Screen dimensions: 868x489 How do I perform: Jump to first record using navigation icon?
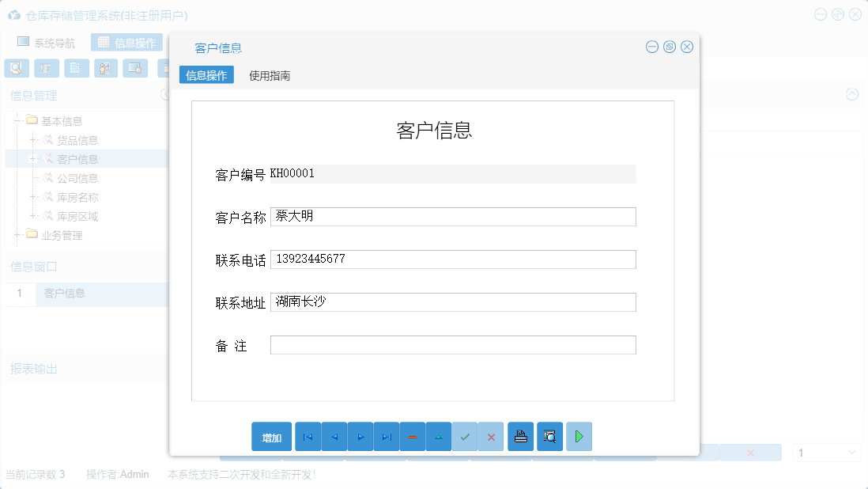308,436
